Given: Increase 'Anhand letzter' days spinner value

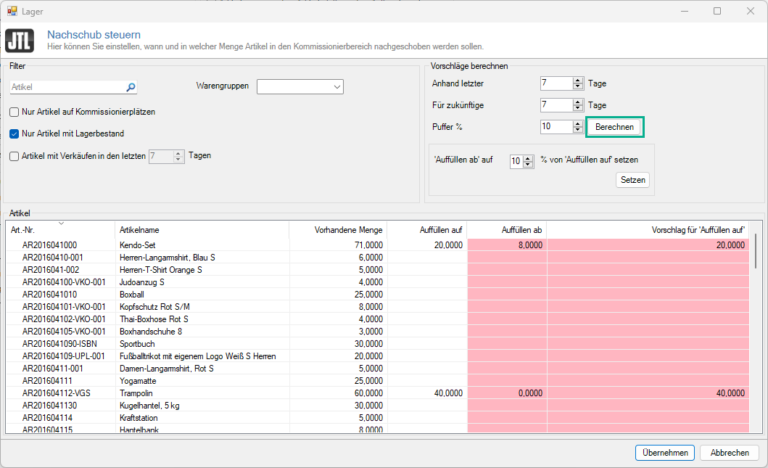Looking at the screenshot, I should click(x=578, y=80).
